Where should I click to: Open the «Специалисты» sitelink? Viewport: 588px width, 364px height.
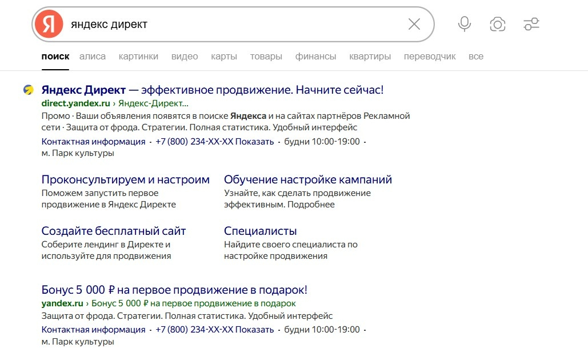click(260, 231)
